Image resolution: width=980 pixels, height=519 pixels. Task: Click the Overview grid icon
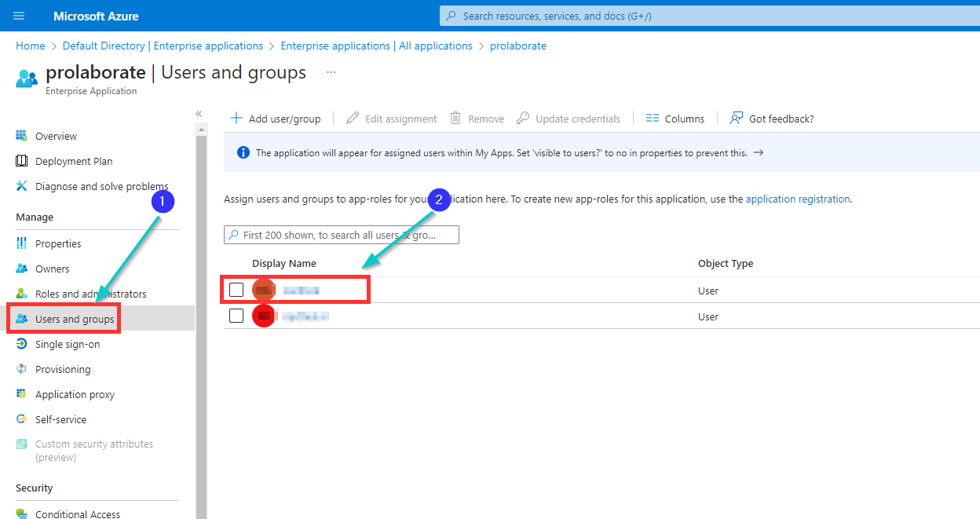pos(21,136)
